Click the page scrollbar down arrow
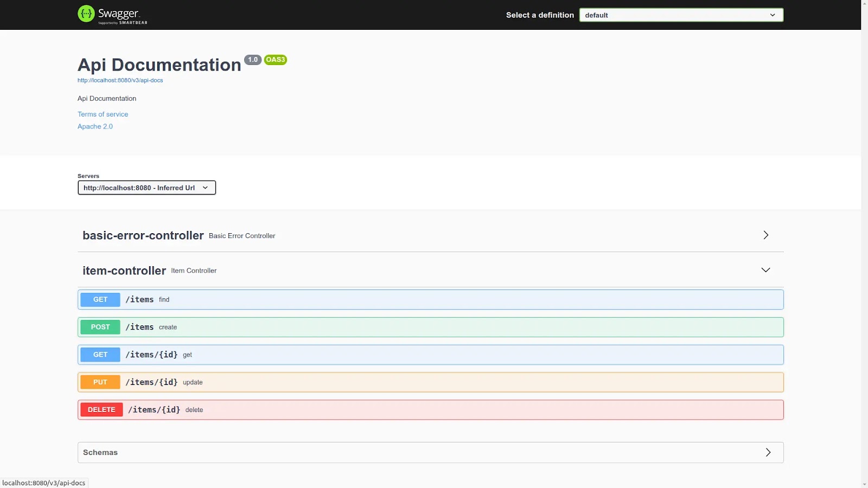This screenshot has height=488, width=868. click(864, 484)
